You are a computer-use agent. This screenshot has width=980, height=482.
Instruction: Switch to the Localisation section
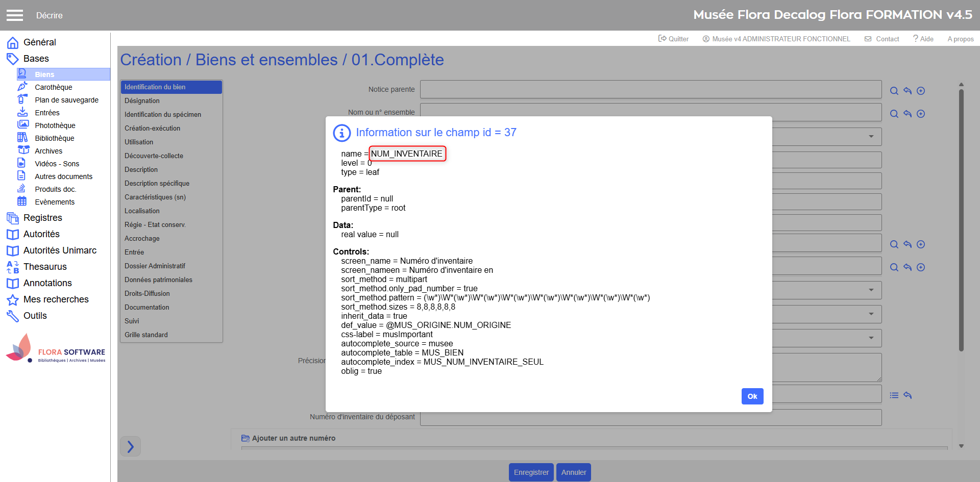point(142,211)
